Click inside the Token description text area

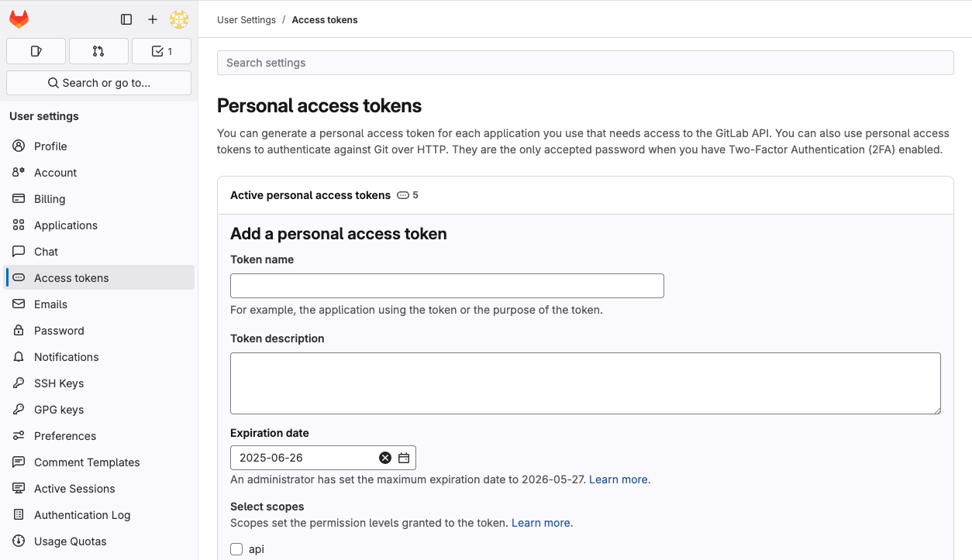coord(584,383)
